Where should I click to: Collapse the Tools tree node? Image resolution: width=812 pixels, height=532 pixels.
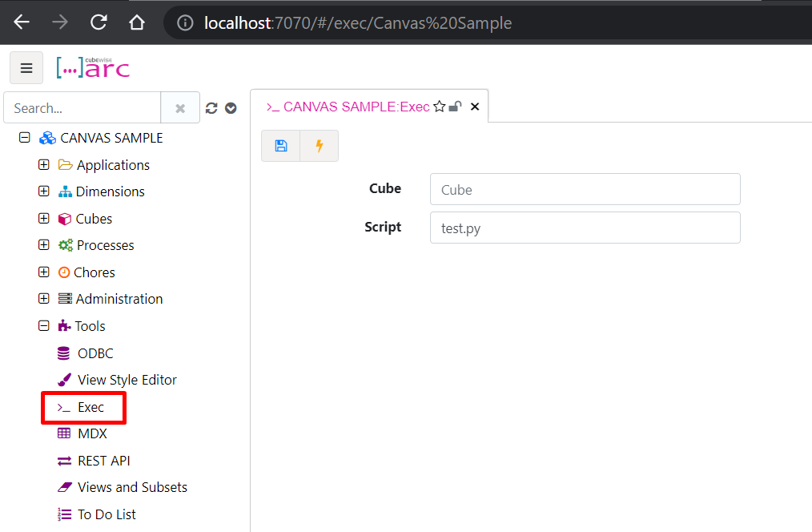[44, 326]
